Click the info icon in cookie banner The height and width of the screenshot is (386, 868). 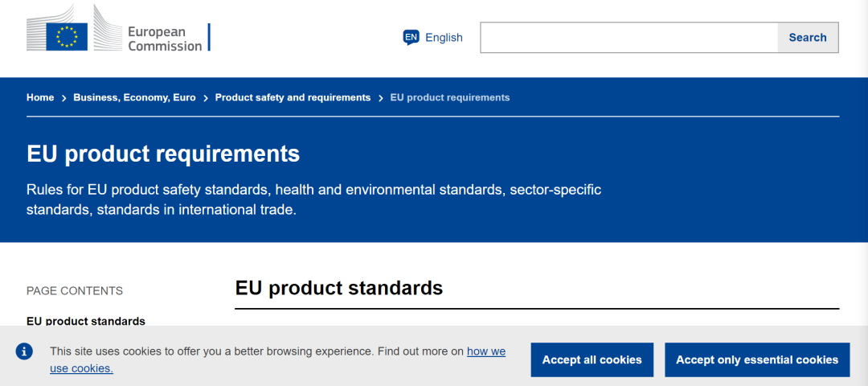25,351
